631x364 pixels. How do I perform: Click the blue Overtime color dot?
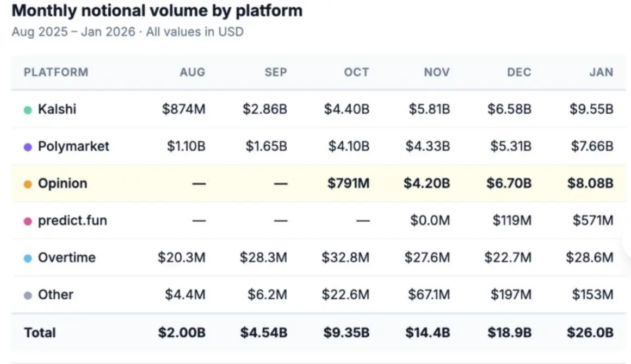click(x=28, y=258)
